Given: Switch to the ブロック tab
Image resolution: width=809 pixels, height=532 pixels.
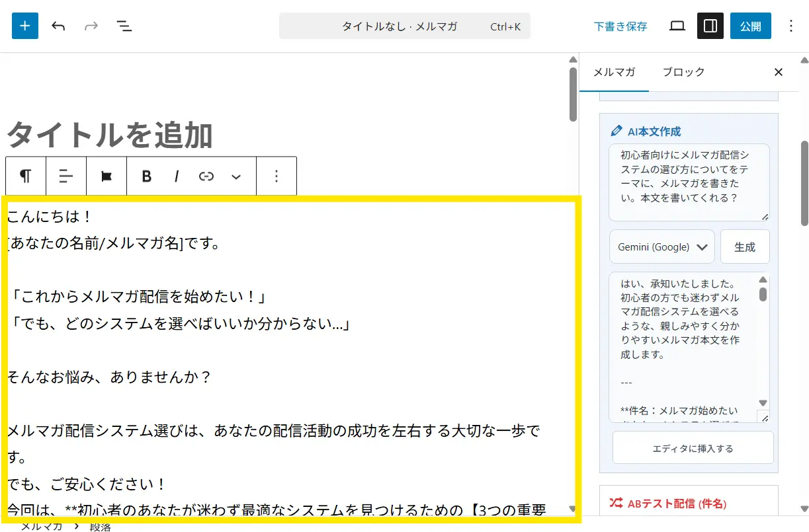Looking at the screenshot, I should click(x=683, y=72).
